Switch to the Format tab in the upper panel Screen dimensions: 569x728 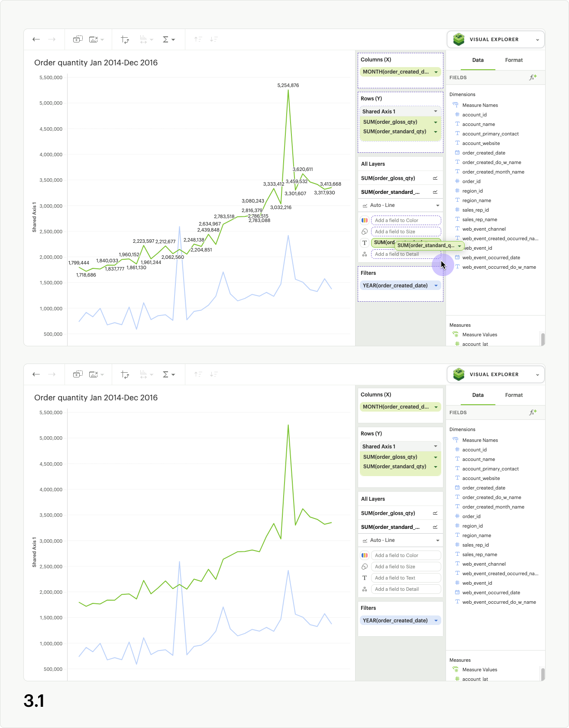tap(514, 60)
